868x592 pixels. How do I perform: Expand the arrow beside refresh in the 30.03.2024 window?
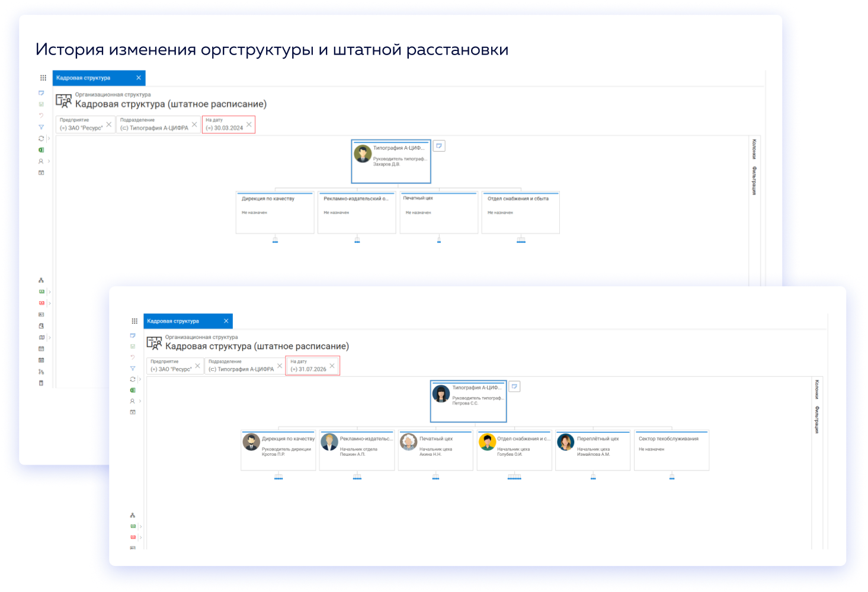tap(49, 139)
